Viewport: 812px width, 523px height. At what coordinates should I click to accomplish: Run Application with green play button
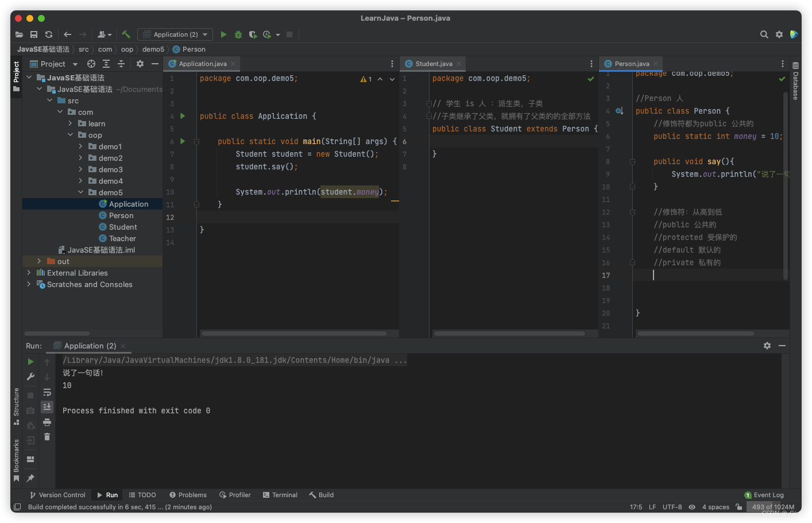click(223, 34)
